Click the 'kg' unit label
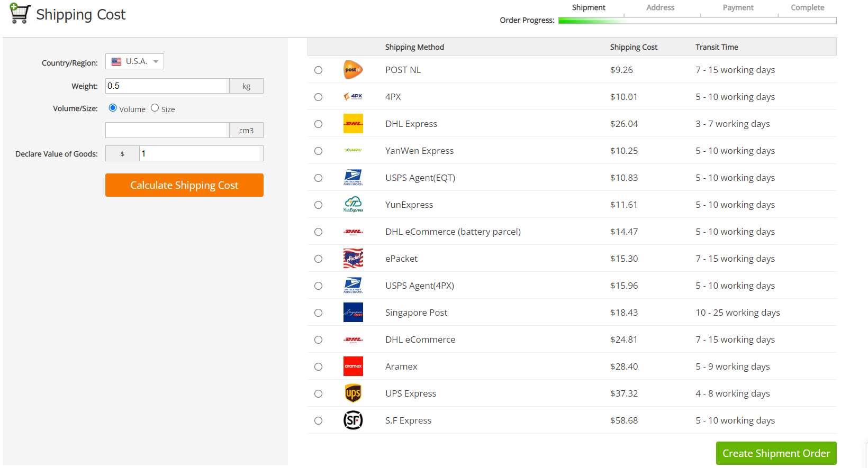 tap(246, 86)
